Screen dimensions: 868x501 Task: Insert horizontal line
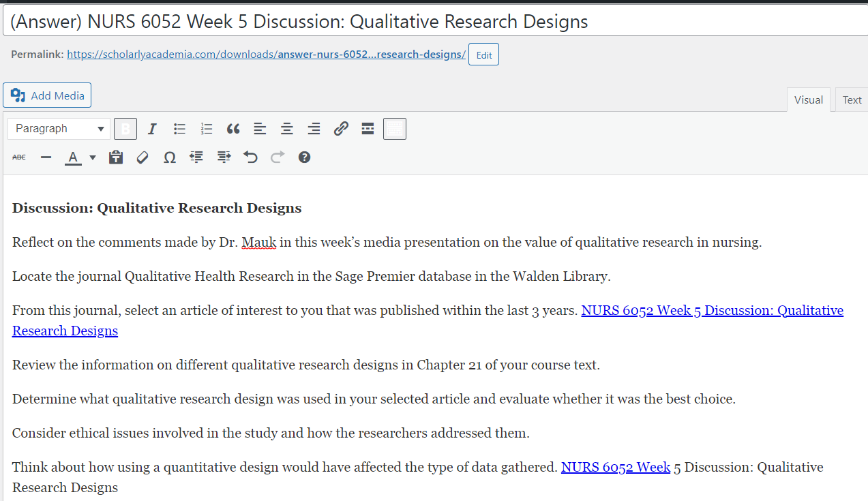[46, 157]
